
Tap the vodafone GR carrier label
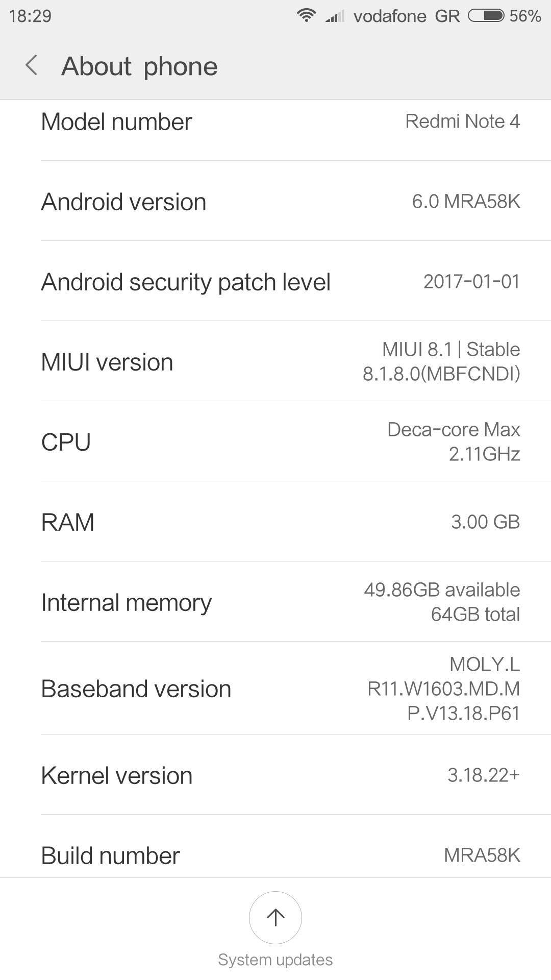(407, 16)
